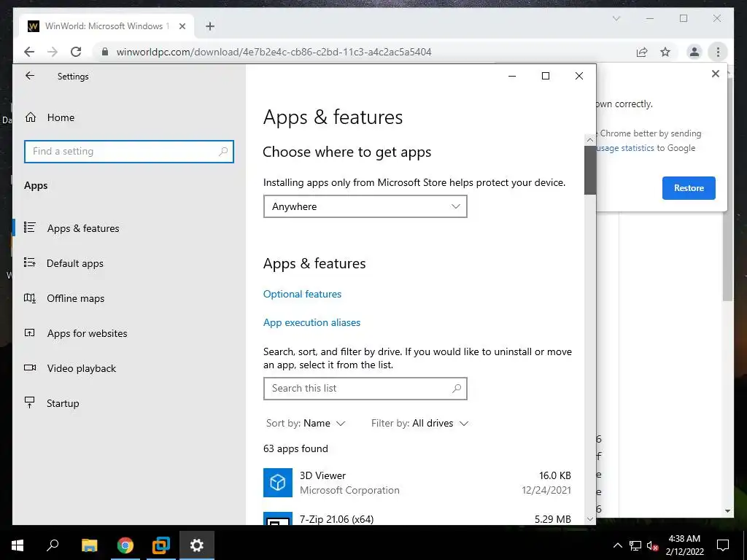This screenshot has height=560, width=747.
Task: Bookmark this page with star icon
Action: tap(665, 52)
